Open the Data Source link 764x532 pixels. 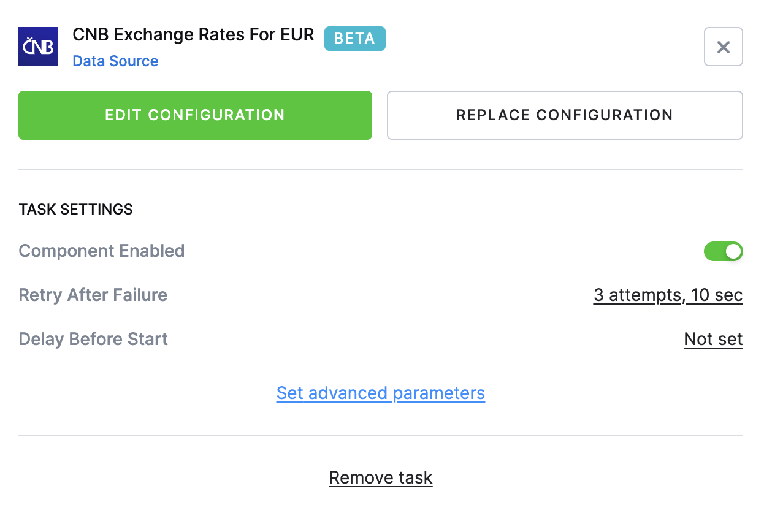click(x=115, y=61)
